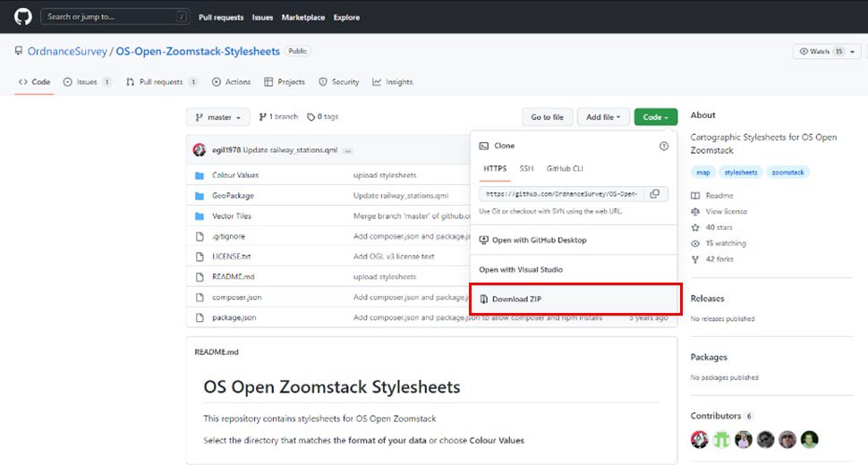Image resolution: width=868 pixels, height=465 pixels.
Task: Open the Projects tab
Action: [x=285, y=82]
